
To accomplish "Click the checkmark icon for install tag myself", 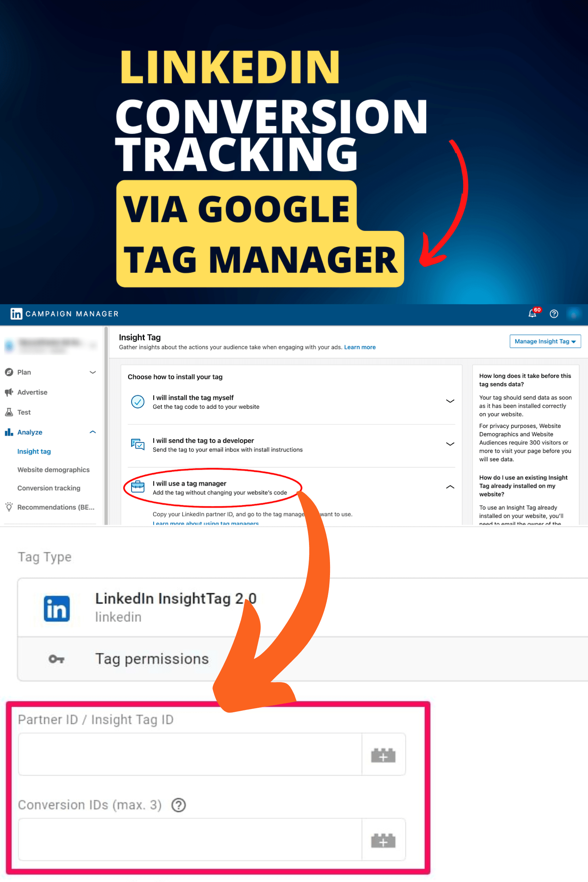I will 137,402.
